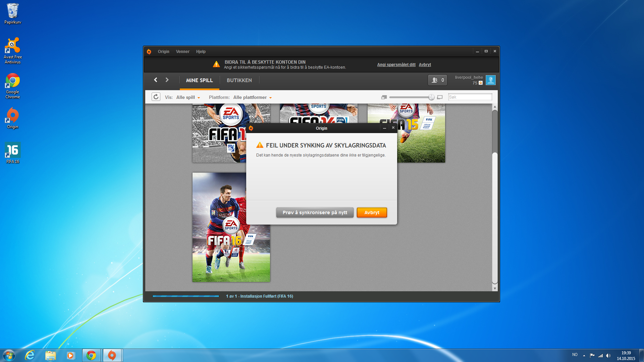
Task: Click the small tile size icon
Action: tap(384, 97)
